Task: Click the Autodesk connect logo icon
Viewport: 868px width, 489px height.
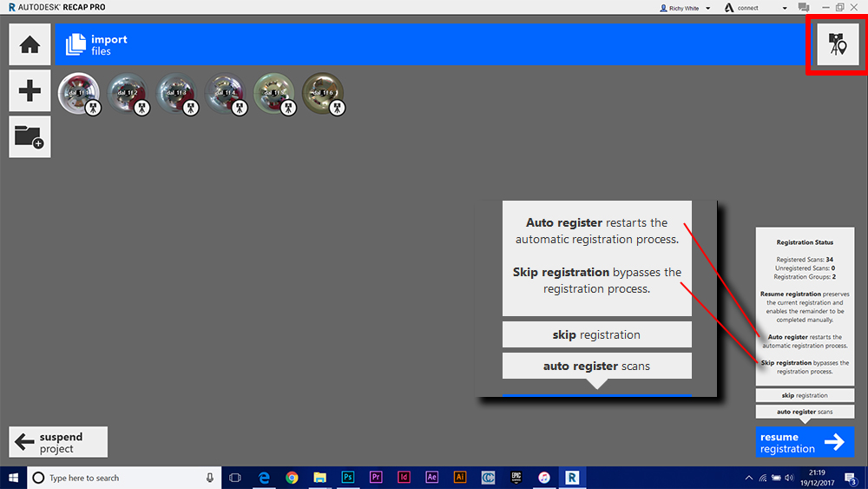Action: tap(729, 8)
